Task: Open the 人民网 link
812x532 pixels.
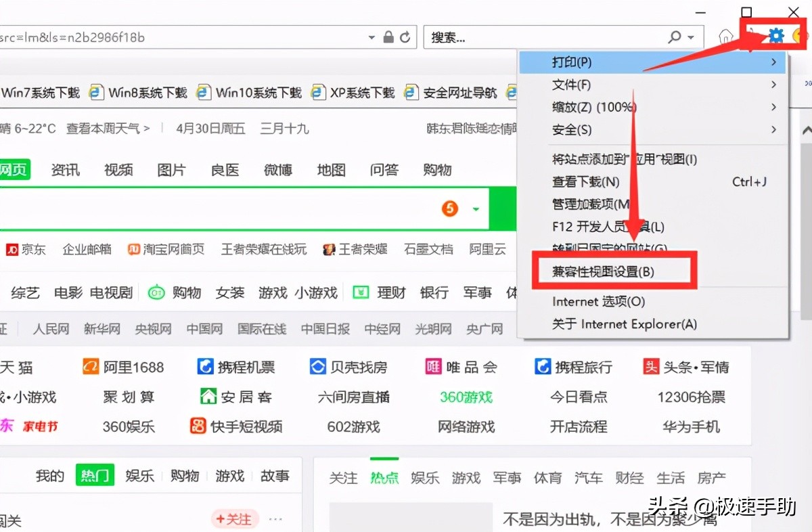Action: pyautogui.click(x=51, y=329)
